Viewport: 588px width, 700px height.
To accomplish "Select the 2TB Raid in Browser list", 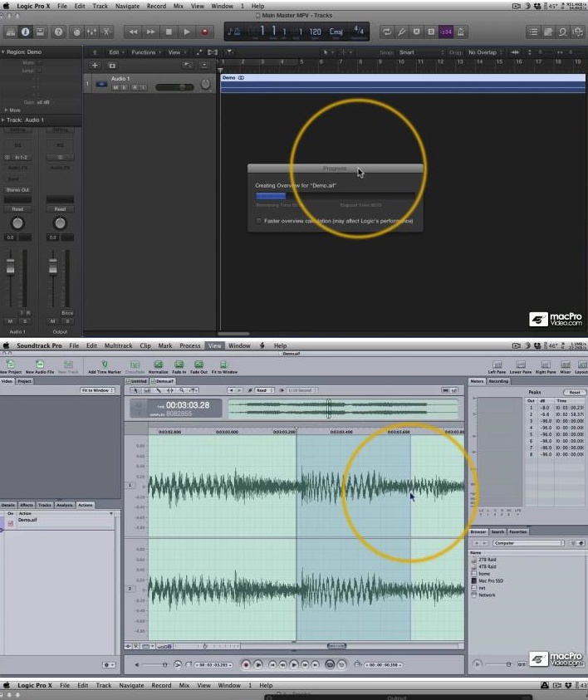I will [488, 560].
